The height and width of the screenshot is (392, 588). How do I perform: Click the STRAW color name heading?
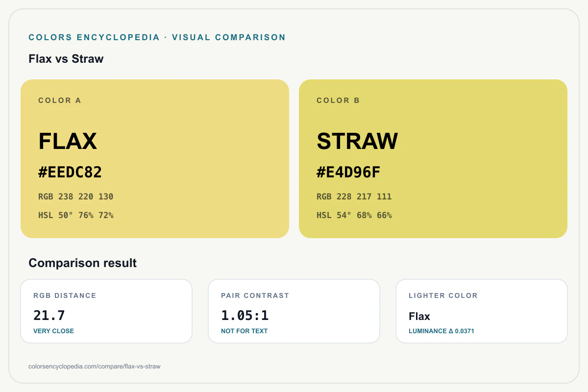[357, 141]
